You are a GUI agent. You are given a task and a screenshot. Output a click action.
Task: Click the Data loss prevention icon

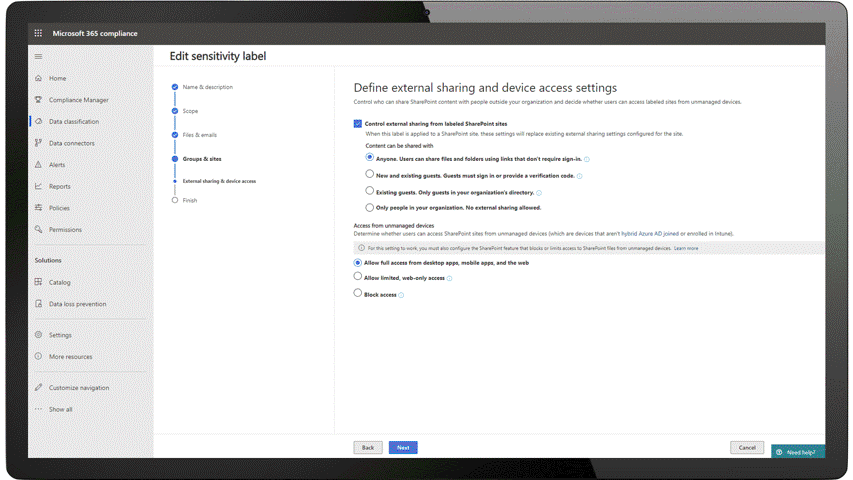click(38, 304)
